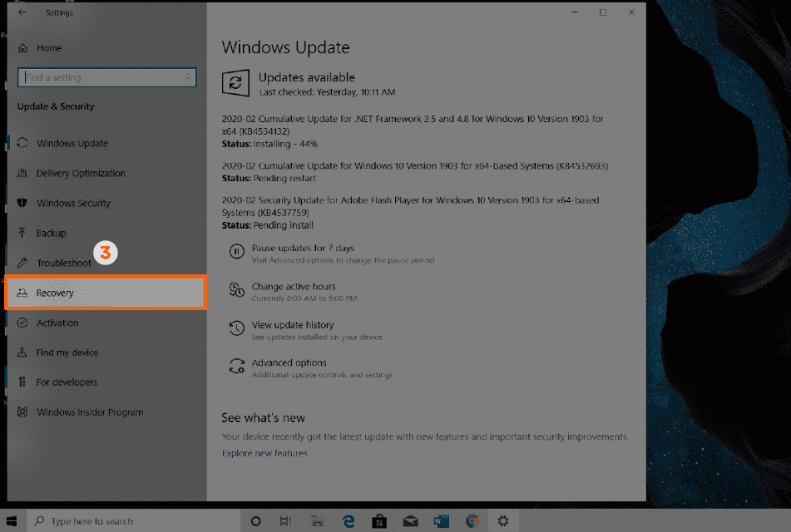Open Cortana from the taskbar circle icon
Screen dimensions: 791x532
pos(255,521)
